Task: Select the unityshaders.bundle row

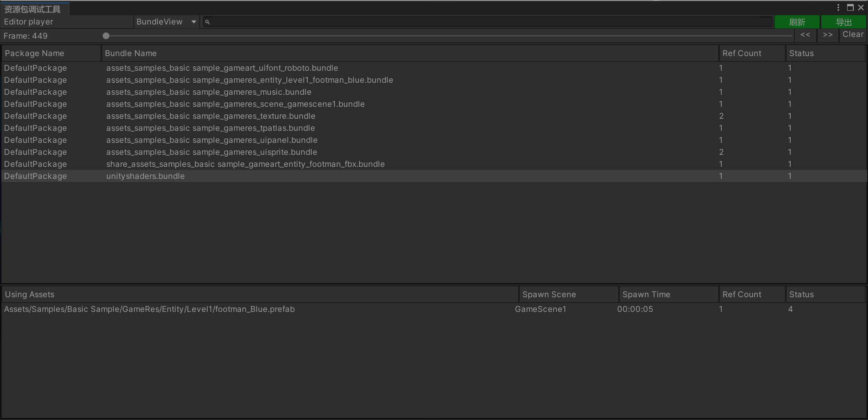Action: (145, 176)
